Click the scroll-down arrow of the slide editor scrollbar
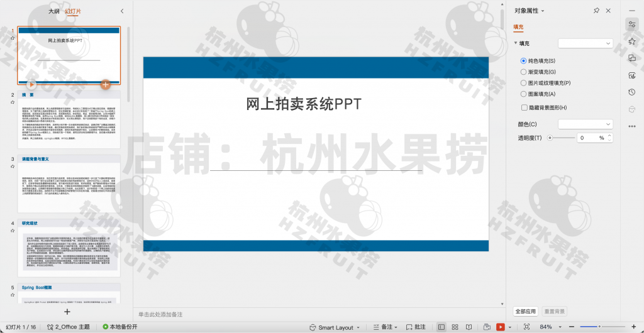Image resolution: width=644 pixels, height=333 pixels. coord(502,304)
